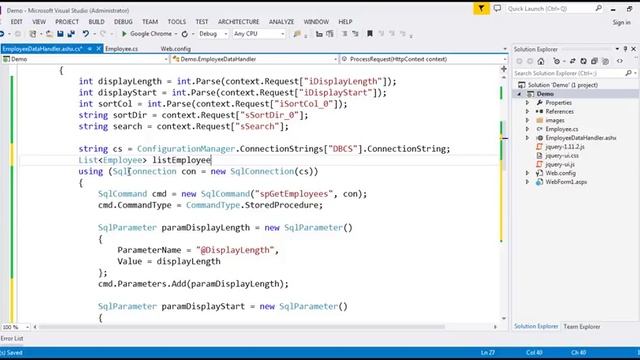Click the Solution Explorer window options dropdown arrow
Viewport: 640px width, 360px height.
click(617, 49)
